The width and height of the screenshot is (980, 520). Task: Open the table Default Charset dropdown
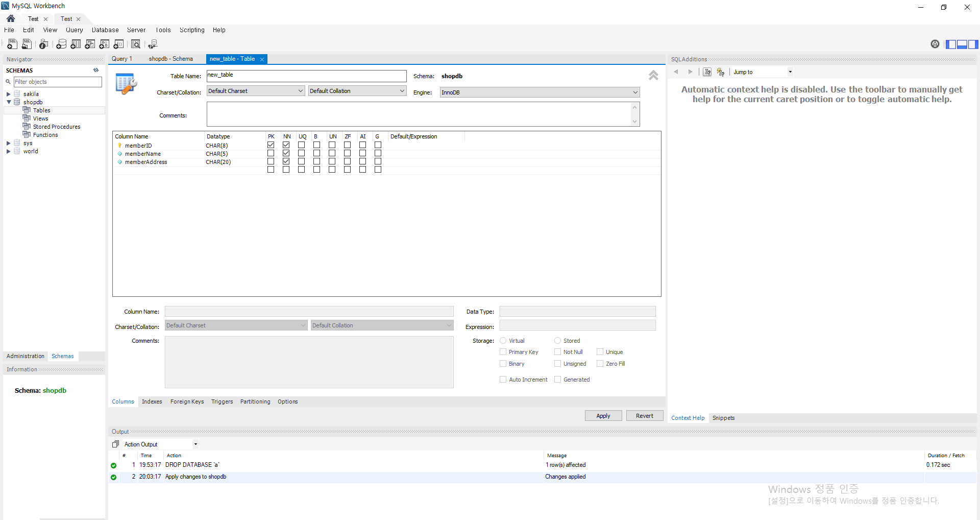pos(256,91)
